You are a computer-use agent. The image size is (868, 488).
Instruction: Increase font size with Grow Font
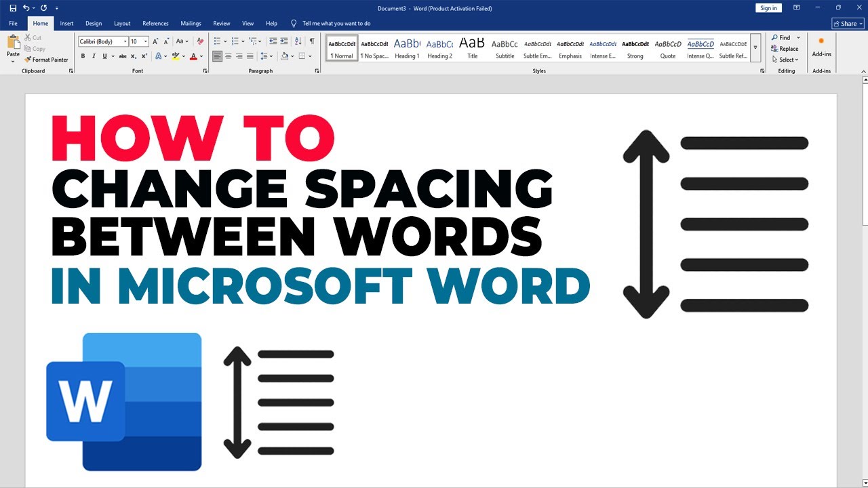pos(155,41)
